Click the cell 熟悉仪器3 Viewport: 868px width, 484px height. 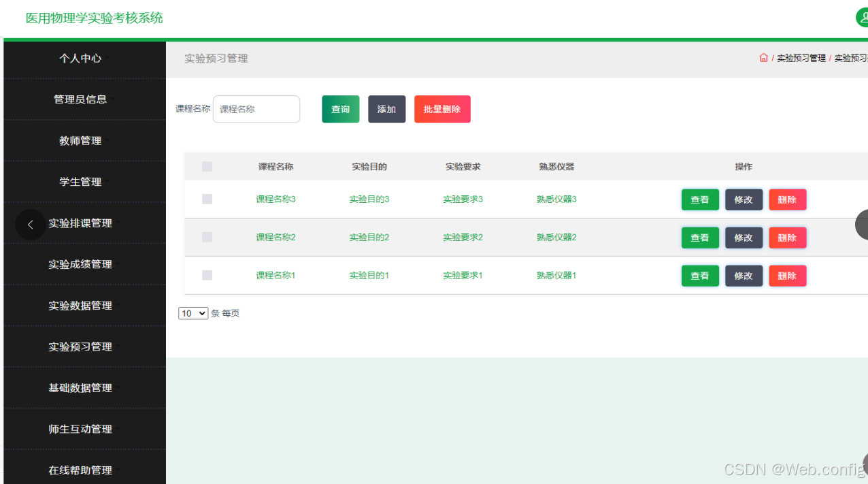tap(556, 199)
